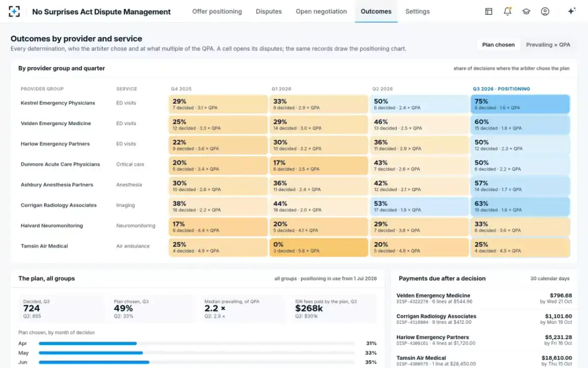Select Dunmore Acute Care Physicians row label

60,164
